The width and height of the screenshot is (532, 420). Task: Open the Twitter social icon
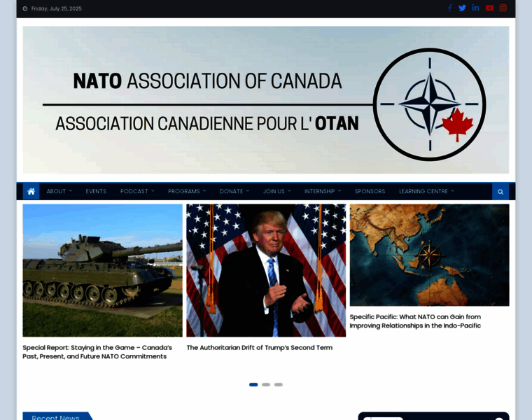click(x=462, y=8)
